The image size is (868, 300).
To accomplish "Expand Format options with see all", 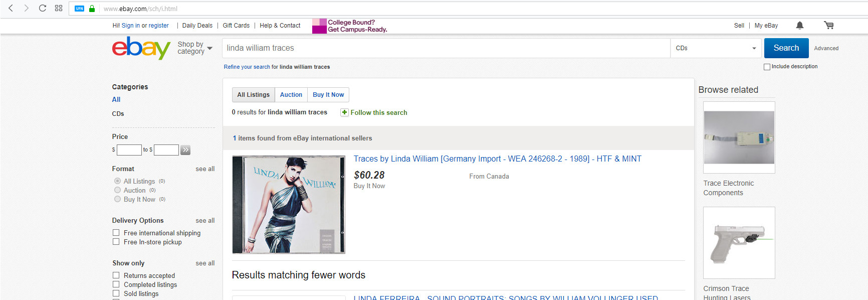I will pos(205,169).
